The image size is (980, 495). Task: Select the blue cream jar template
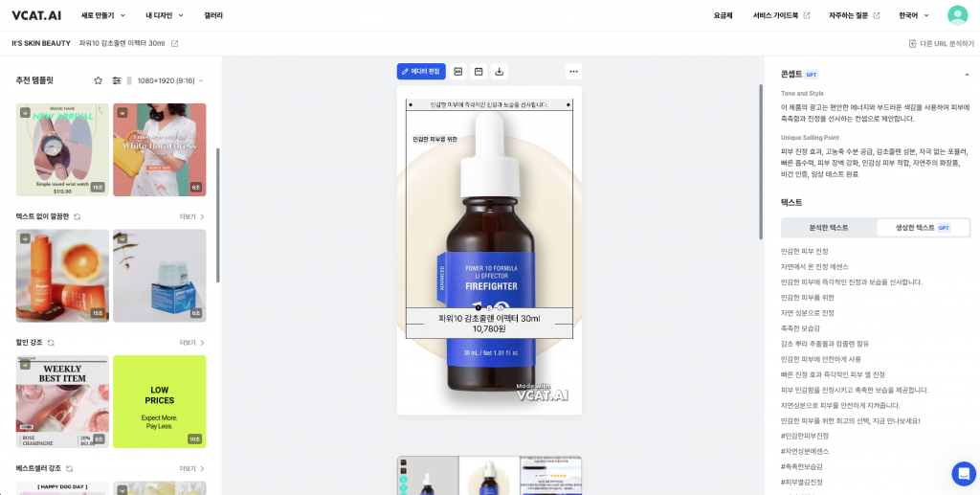(x=160, y=276)
